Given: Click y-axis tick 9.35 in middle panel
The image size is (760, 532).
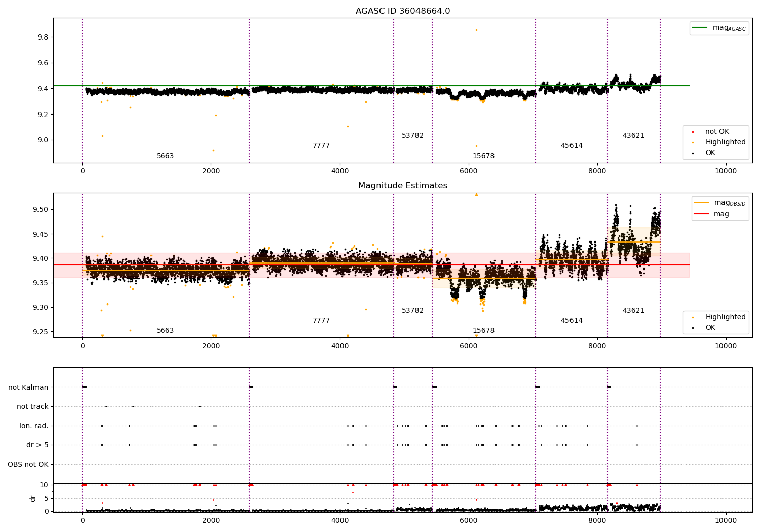Looking at the screenshot, I should point(41,283).
